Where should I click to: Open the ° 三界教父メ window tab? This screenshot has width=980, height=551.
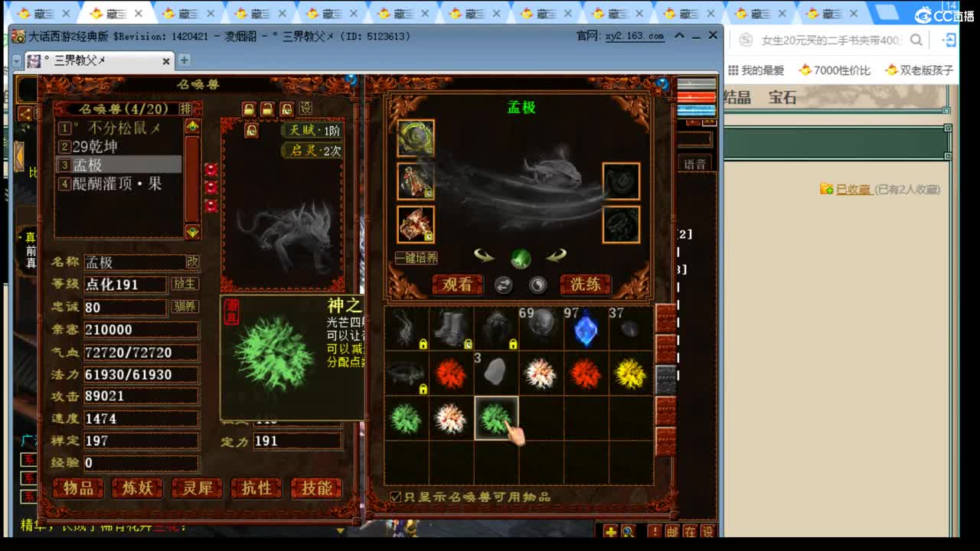click(x=100, y=60)
